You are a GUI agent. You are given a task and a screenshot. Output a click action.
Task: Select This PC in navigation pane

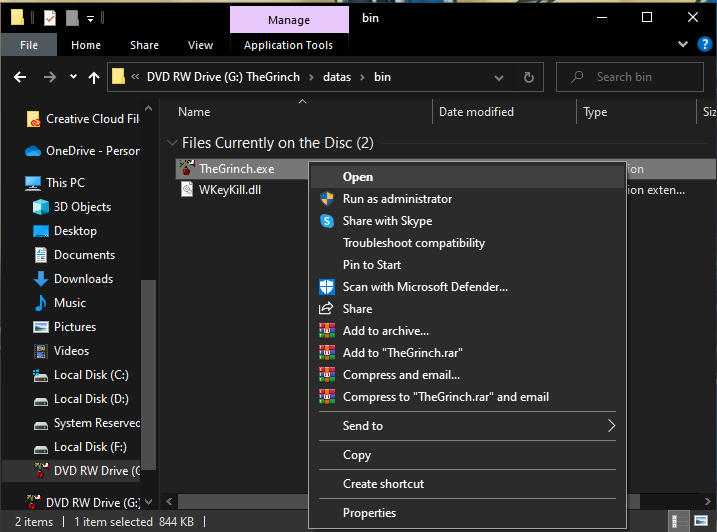pyautogui.click(x=55, y=183)
